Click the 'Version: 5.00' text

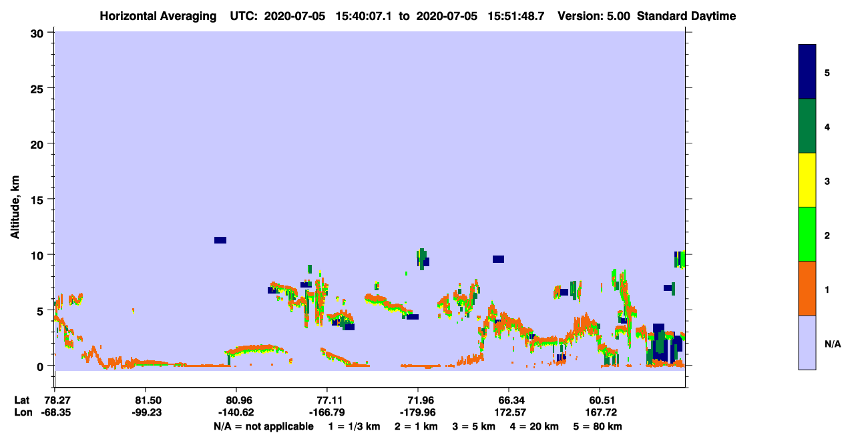[594, 15]
